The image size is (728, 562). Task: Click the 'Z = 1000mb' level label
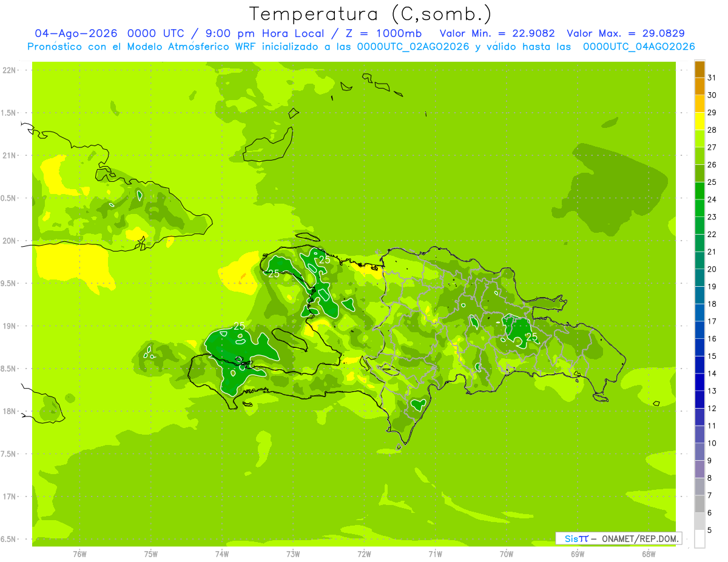tap(384, 33)
